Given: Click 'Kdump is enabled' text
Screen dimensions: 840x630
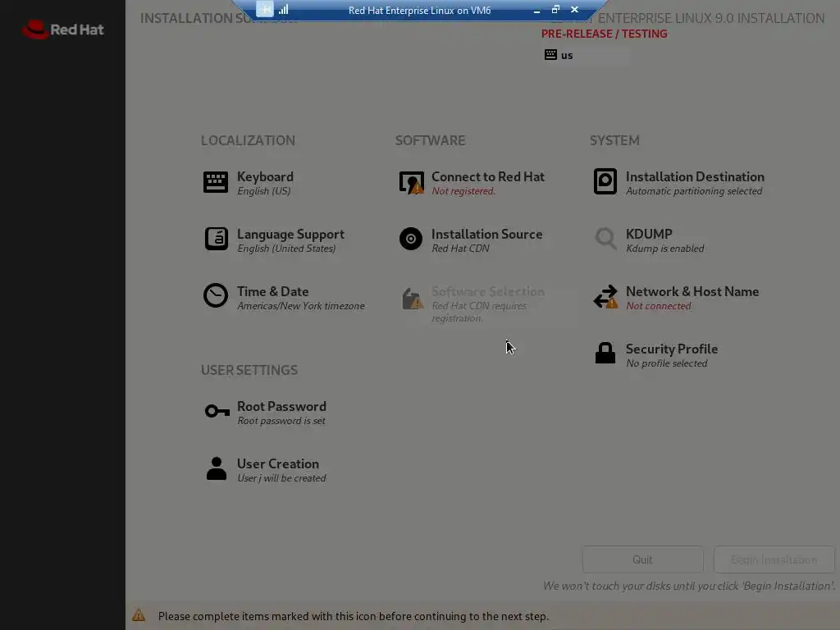Looking at the screenshot, I should 664,249.
